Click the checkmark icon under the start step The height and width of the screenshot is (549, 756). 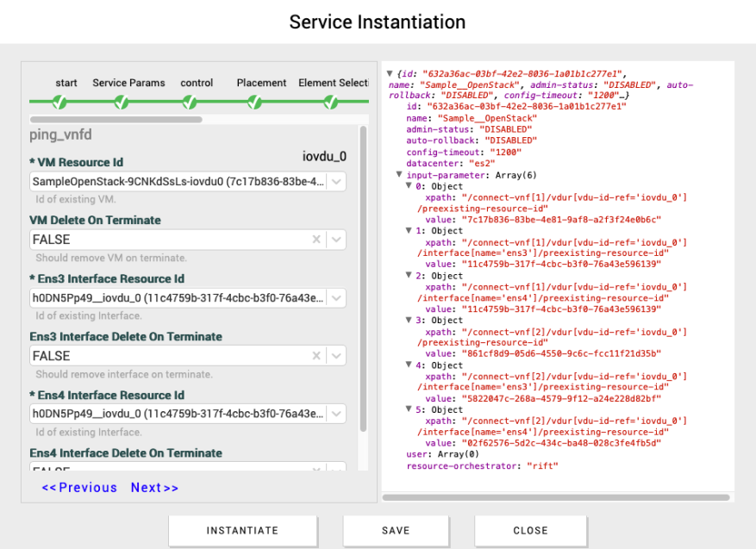[59, 103]
